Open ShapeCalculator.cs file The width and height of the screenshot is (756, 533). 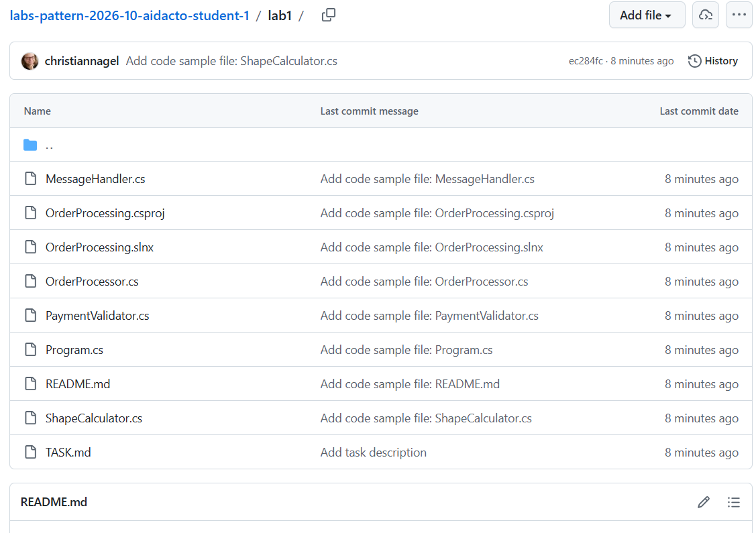tap(94, 418)
